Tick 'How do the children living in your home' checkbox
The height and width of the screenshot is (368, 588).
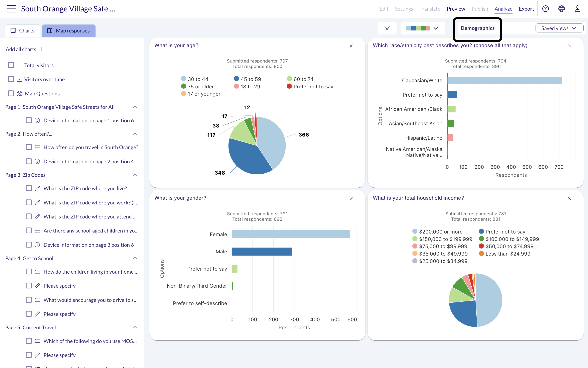click(x=29, y=272)
